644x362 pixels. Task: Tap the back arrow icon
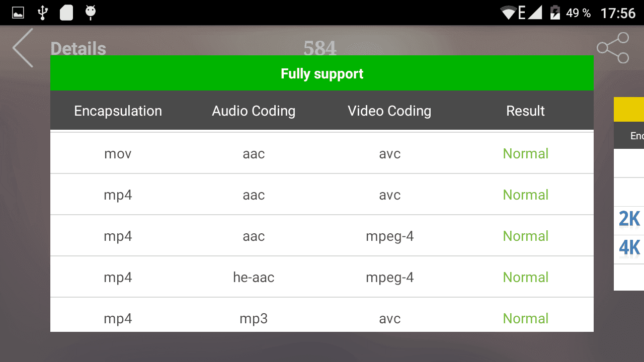coord(23,48)
